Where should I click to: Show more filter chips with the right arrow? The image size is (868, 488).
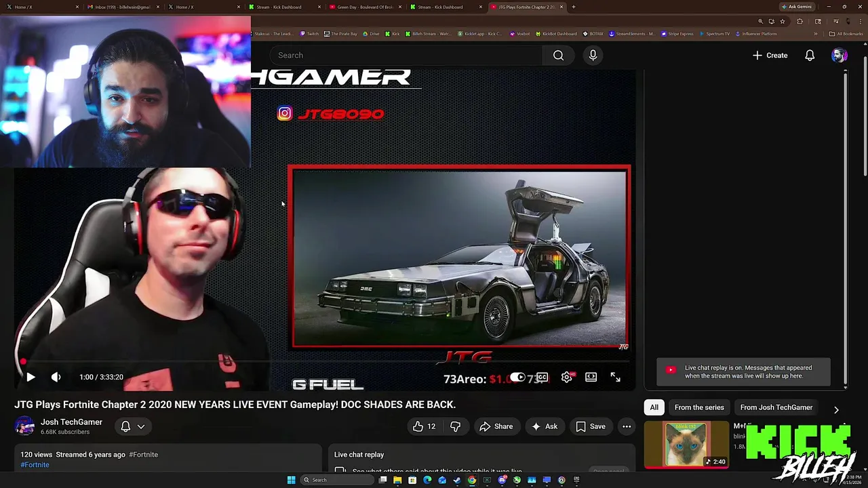pos(836,409)
